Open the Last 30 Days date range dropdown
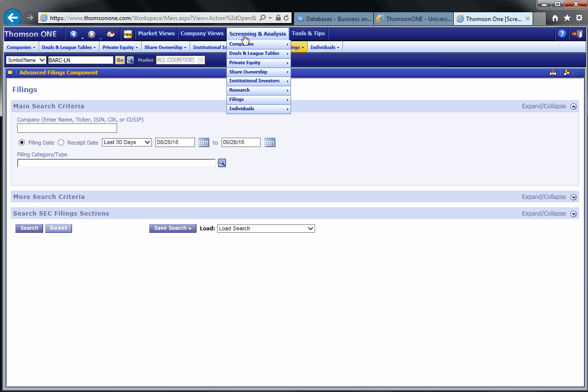This screenshot has height=392, width=588. click(x=127, y=143)
